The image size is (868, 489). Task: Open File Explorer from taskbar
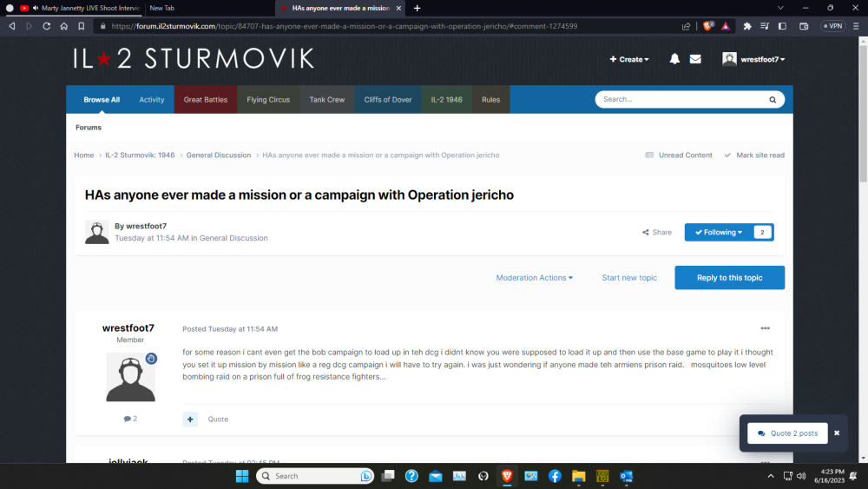point(578,476)
